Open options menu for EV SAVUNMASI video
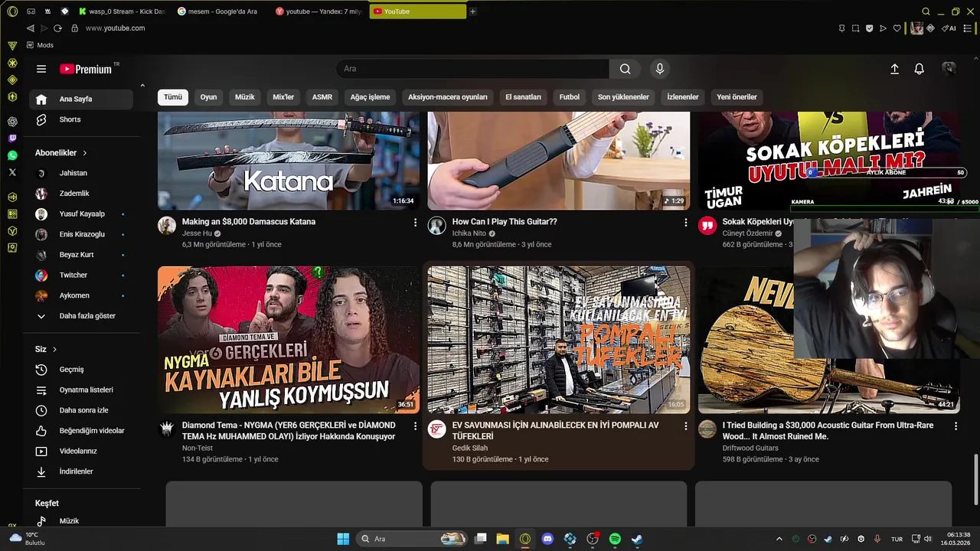 [x=686, y=426]
